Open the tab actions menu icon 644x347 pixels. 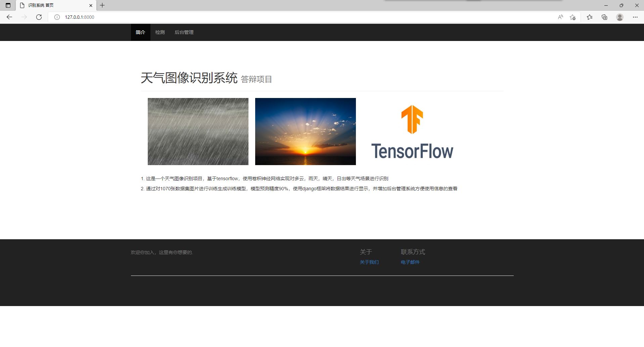pyautogui.click(x=8, y=5)
